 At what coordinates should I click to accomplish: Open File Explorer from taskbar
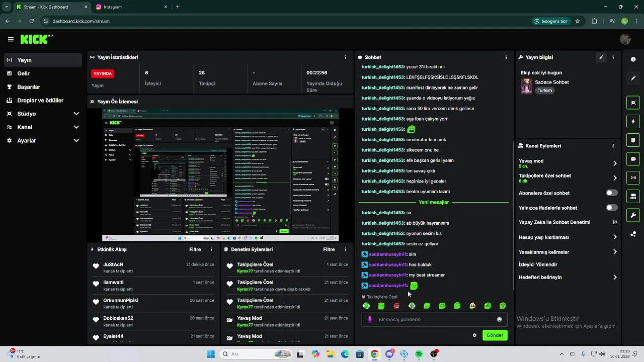[x=331, y=354]
